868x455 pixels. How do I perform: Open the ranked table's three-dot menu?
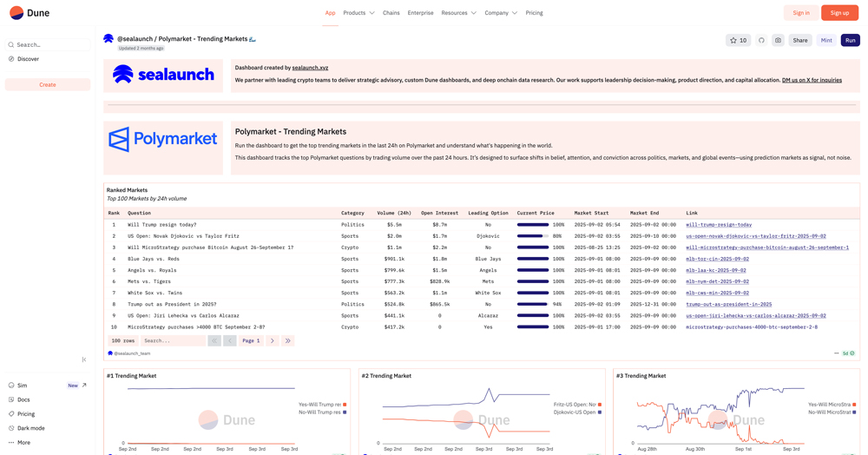(837, 353)
